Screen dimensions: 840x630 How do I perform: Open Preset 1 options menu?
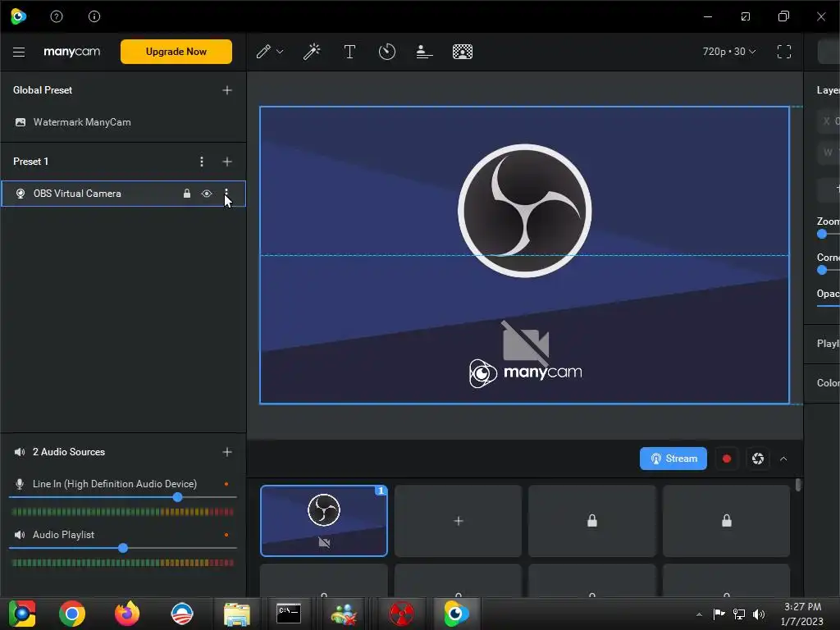pos(202,162)
